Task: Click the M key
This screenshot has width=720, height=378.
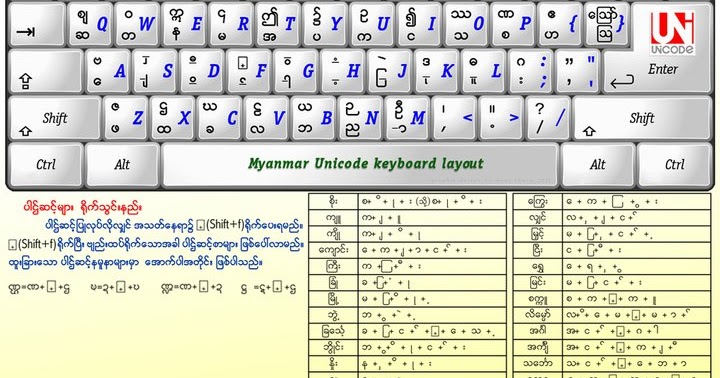Action: [x=408, y=118]
